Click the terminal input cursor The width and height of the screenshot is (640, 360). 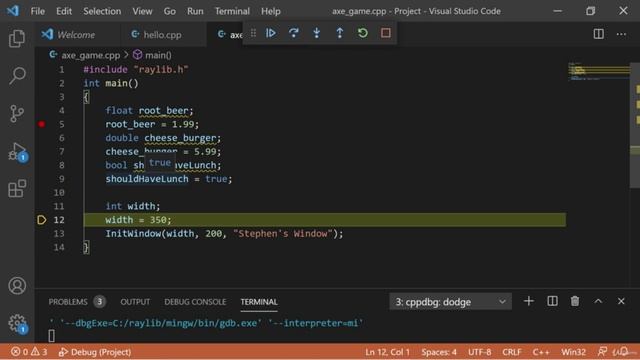(51, 336)
